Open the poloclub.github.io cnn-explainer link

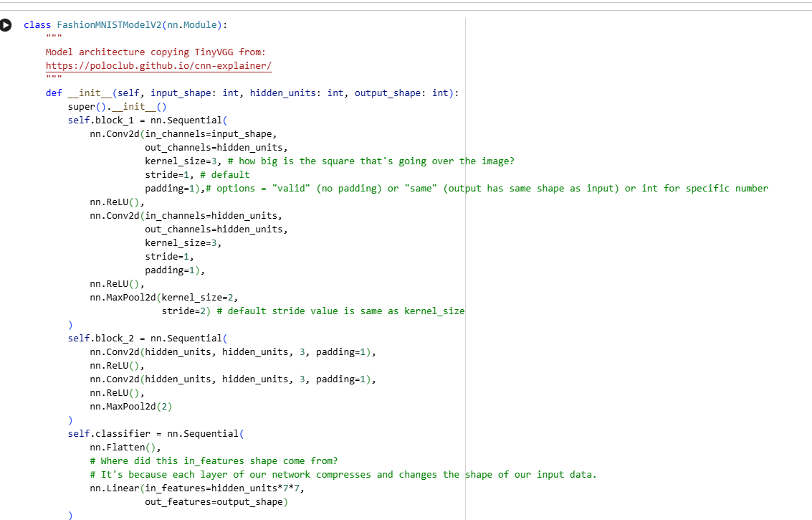[158, 66]
